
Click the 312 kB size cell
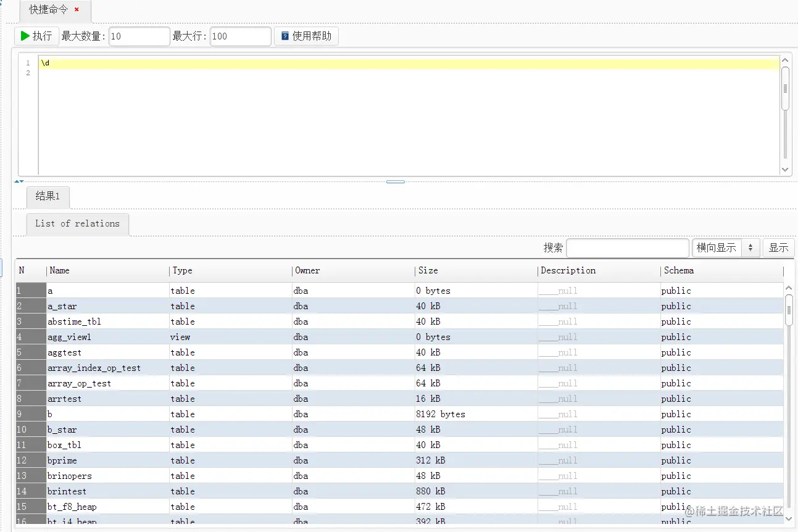476,460
